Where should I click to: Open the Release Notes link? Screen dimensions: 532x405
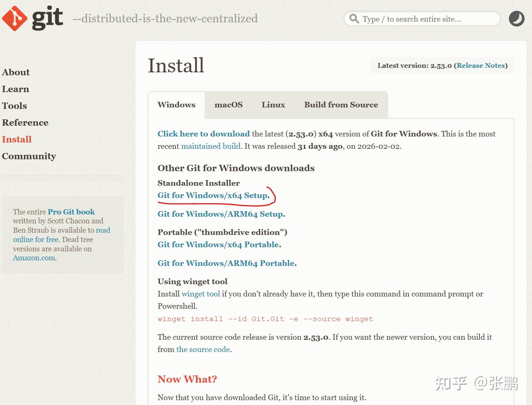point(481,66)
